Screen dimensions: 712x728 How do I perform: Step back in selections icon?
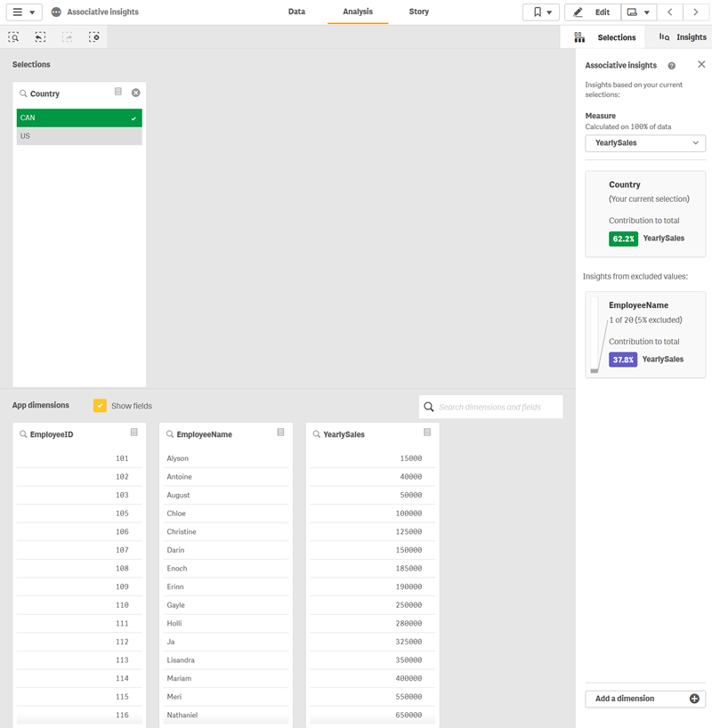40,37
